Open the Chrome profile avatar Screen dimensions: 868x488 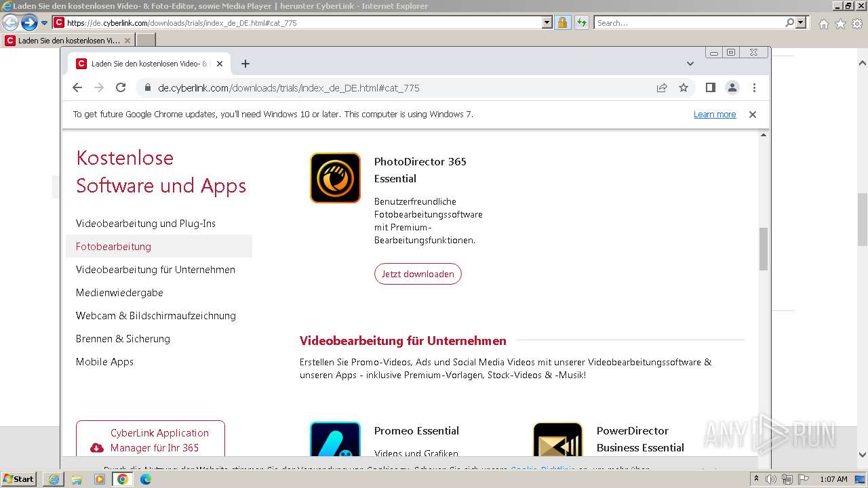(732, 87)
